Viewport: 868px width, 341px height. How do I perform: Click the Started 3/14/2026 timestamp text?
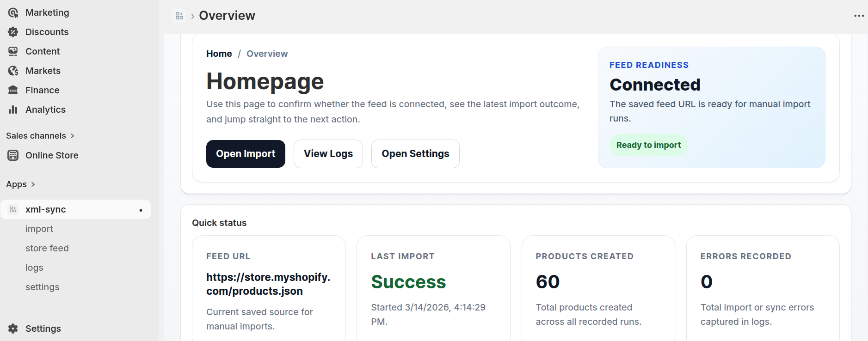point(428,314)
